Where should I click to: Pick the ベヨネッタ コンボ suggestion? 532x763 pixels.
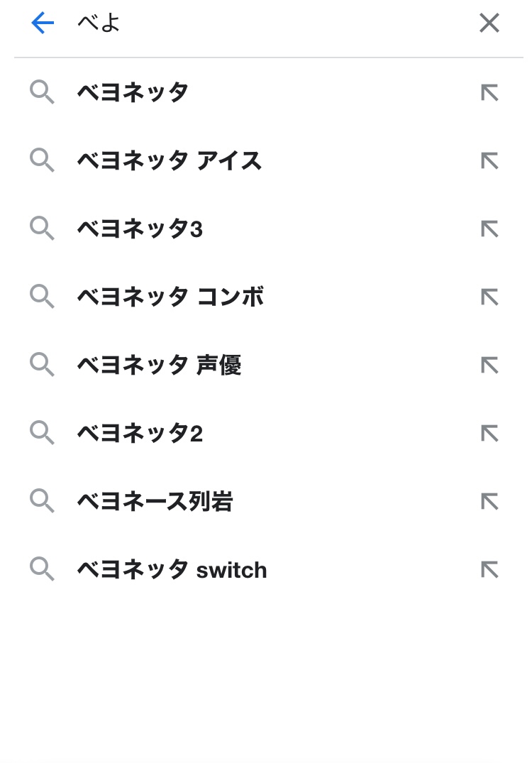[170, 297]
